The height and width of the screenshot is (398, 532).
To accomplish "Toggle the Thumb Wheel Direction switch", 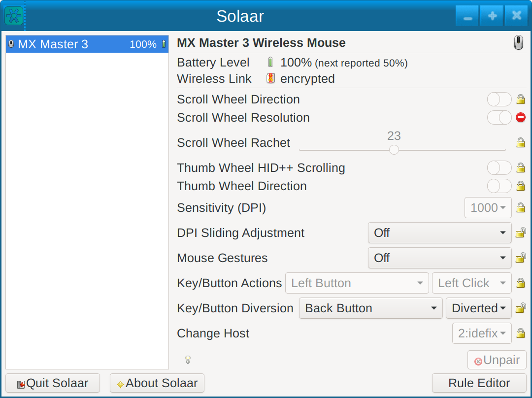I will click(x=499, y=186).
